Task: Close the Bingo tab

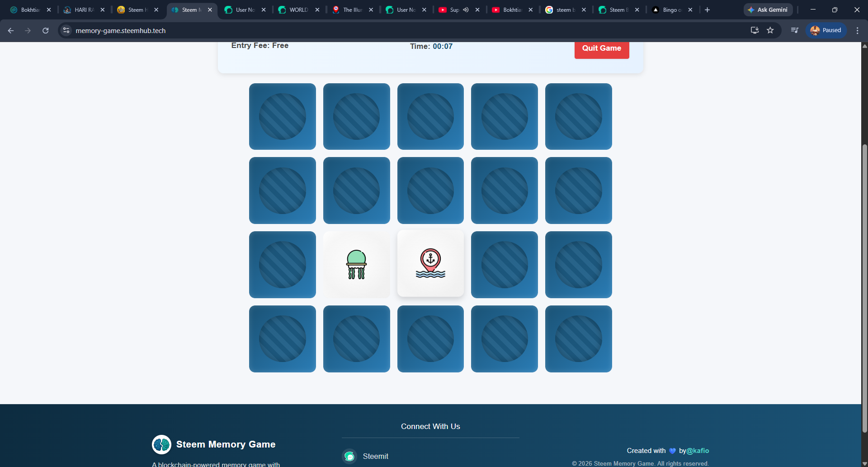Action: point(690,10)
